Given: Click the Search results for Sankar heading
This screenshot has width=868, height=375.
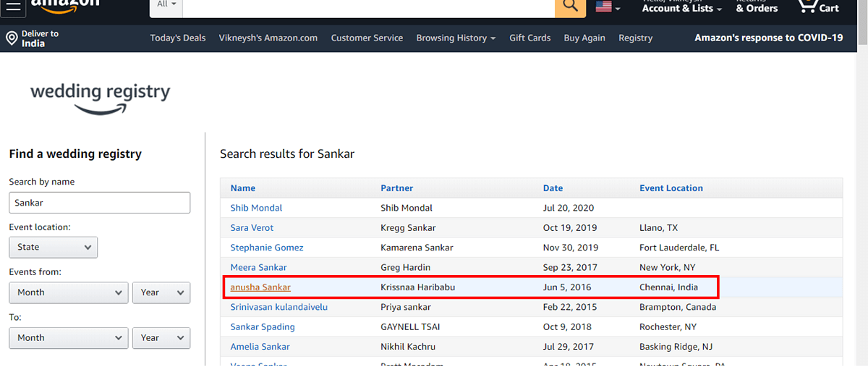Looking at the screenshot, I should (287, 154).
